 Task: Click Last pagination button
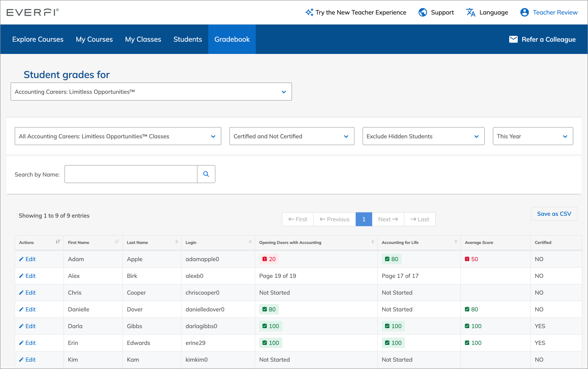[420, 219]
